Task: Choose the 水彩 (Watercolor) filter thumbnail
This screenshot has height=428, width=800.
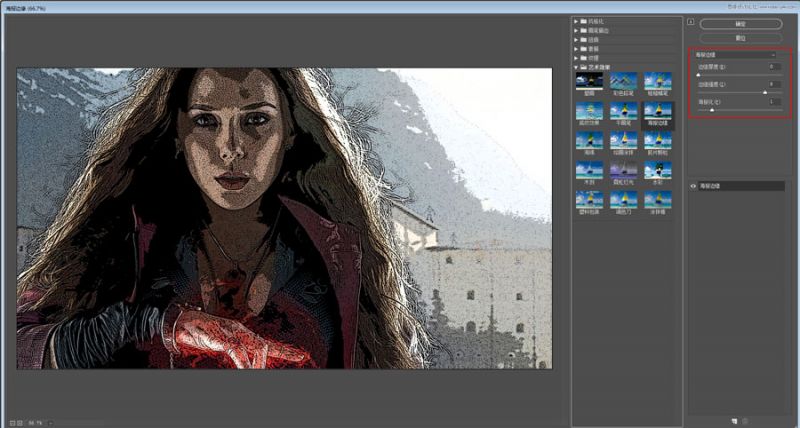Action: click(x=657, y=170)
